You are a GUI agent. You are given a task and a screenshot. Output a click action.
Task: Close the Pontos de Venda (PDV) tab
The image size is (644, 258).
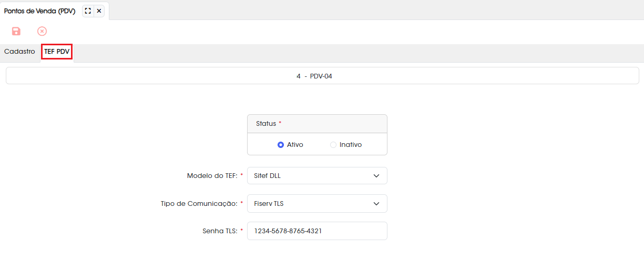tap(99, 11)
